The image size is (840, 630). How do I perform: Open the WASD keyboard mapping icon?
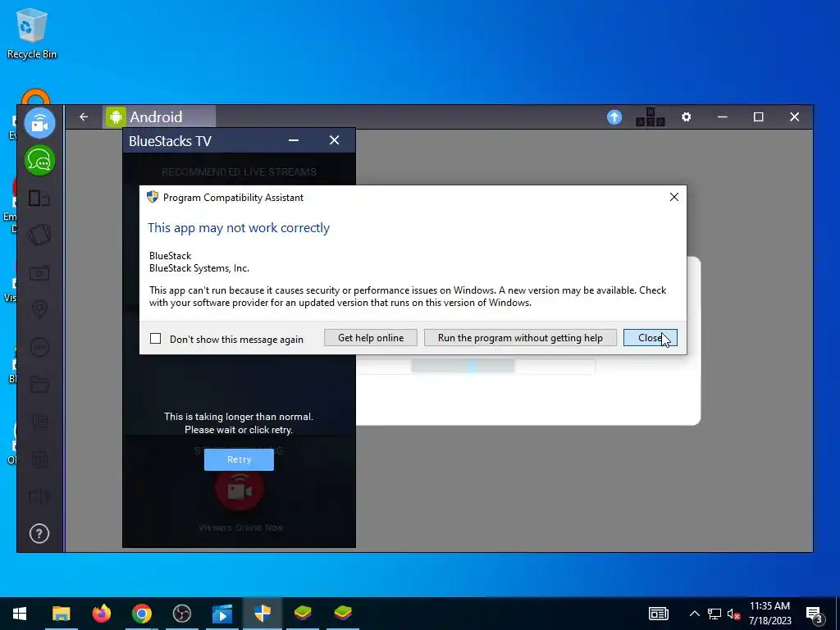pos(651,116)
